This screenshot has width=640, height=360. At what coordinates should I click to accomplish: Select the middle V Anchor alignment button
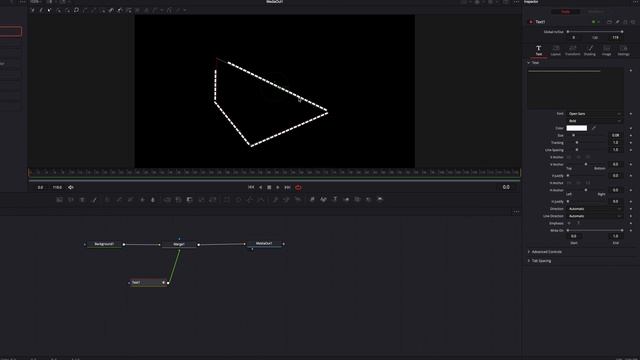(x=578, y=157)
